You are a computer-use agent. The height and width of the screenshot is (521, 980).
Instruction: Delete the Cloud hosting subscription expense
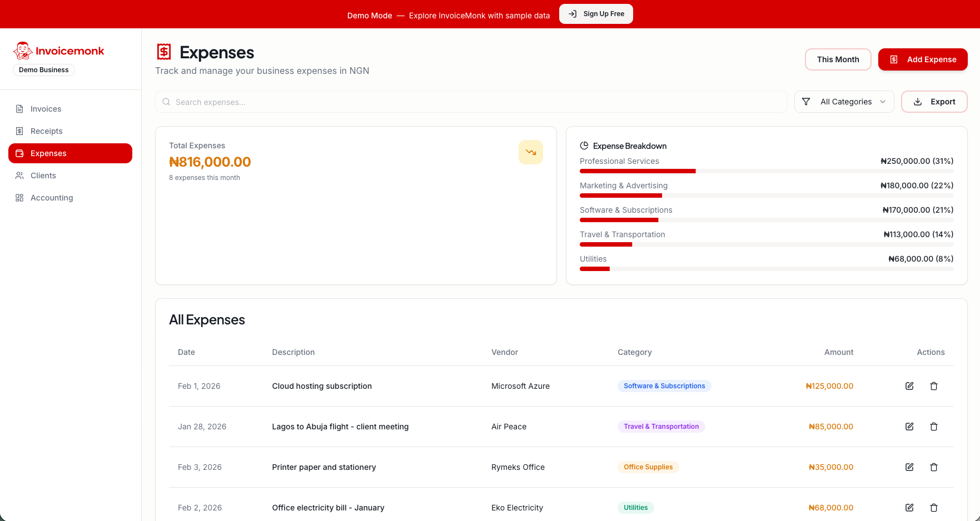(934, 386)
